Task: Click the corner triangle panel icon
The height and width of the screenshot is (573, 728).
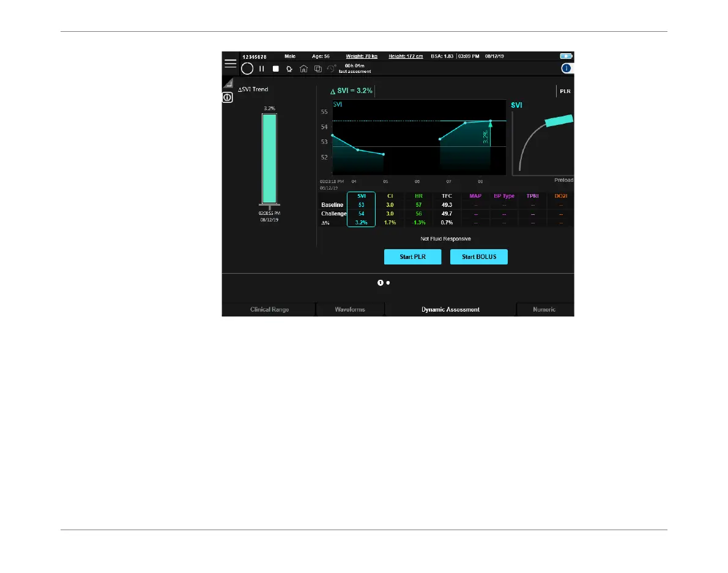Action: pyautogui.click(x=228, y=83)
